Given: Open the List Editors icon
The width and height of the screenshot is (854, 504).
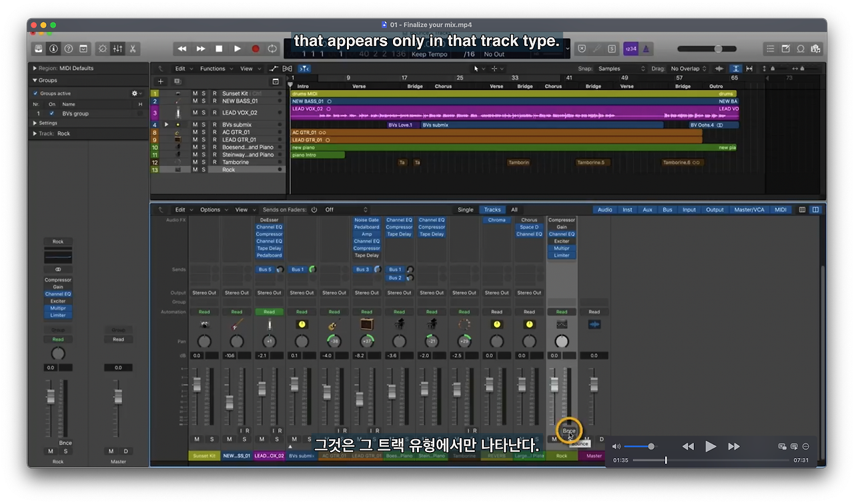Looking at the screenshot, I should point(771,49).
